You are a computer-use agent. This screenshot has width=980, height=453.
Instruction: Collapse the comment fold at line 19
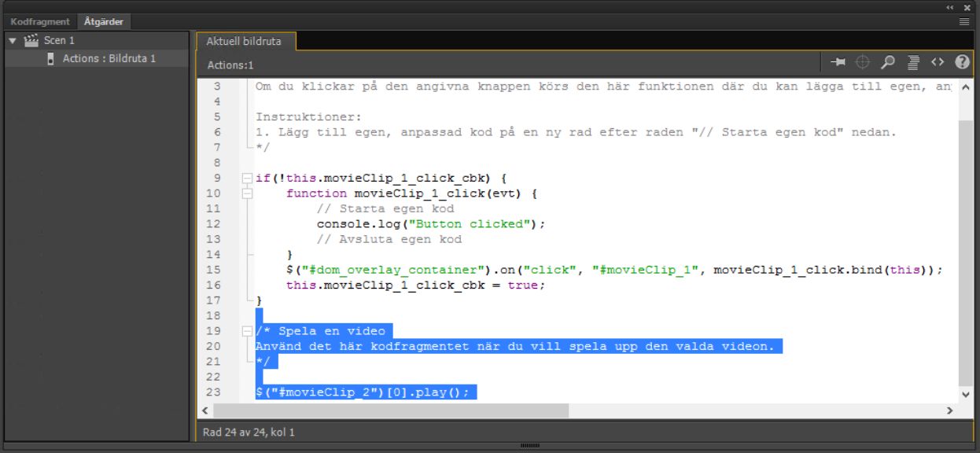246,331
